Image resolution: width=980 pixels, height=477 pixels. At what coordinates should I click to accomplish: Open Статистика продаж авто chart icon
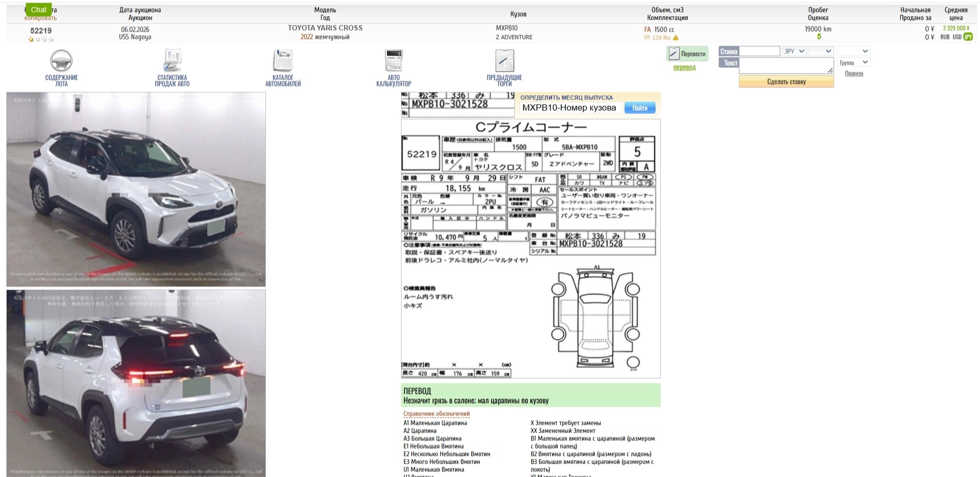(x=172, y=61)
